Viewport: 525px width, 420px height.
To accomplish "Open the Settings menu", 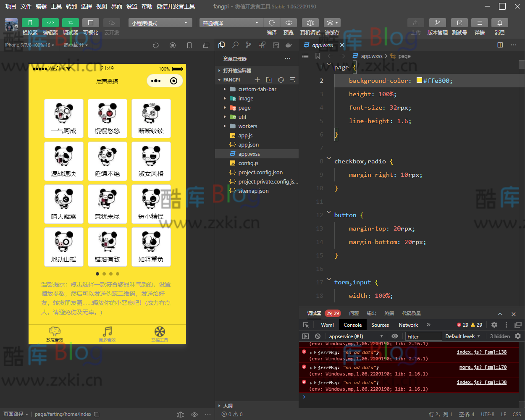I will pos(132,6).
